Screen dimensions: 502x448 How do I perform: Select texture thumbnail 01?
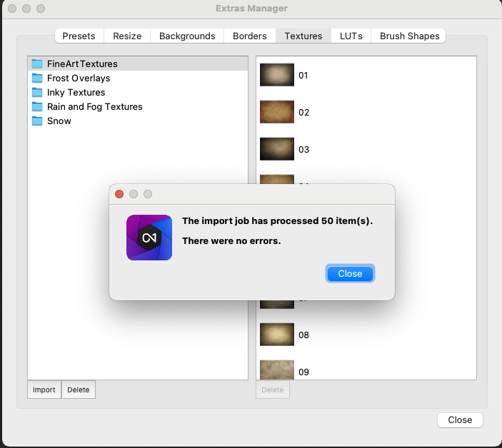click(276, 75)
